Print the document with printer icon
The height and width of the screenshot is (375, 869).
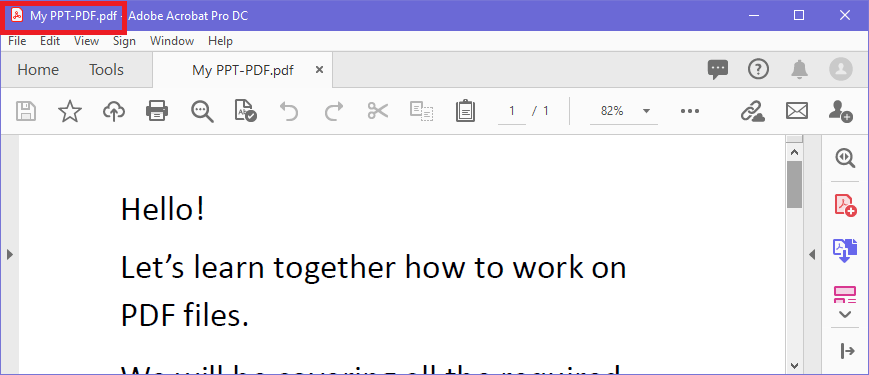tap(157, 111)
